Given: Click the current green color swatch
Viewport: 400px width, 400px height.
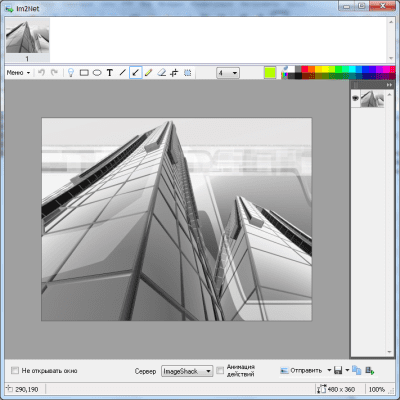Looking at the screenshot, I should tap(270, 73).
